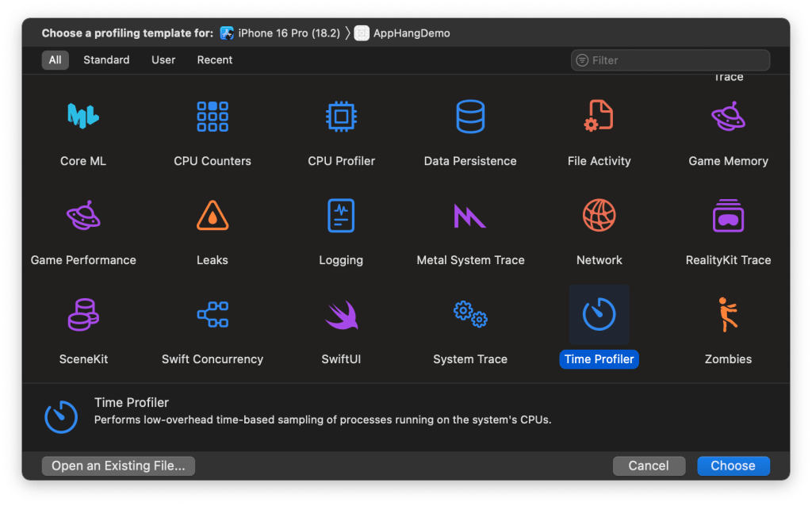
Task: Select the Core ML template icon
Action: (83, 117)
